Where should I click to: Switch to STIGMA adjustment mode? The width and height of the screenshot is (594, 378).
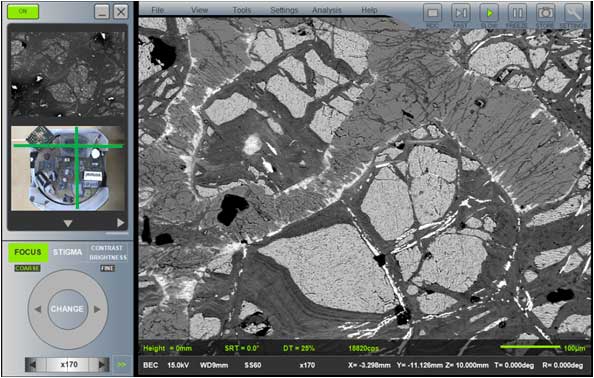67,252
